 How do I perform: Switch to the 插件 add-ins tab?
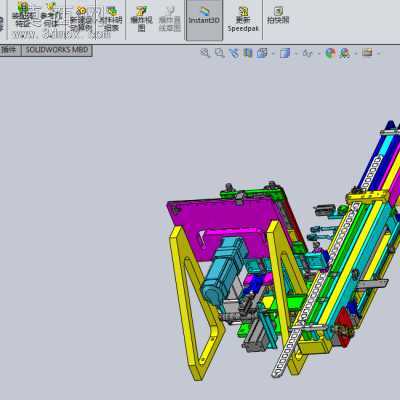point(9,50)
